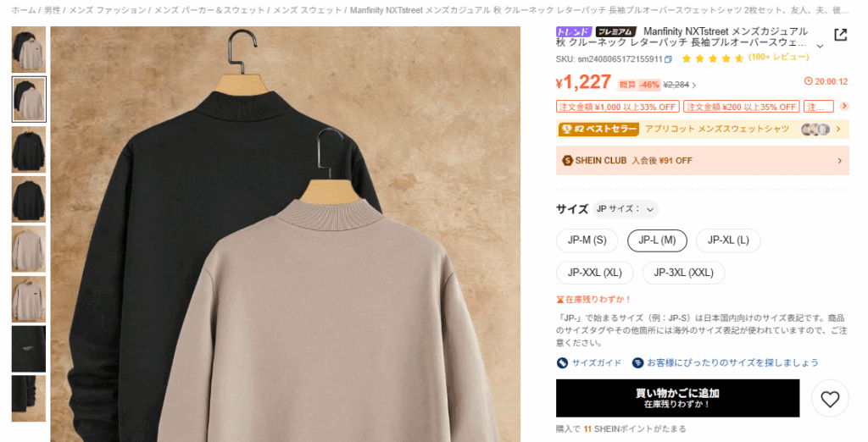Select size JP-XL (L)

(x=728, y=240)
